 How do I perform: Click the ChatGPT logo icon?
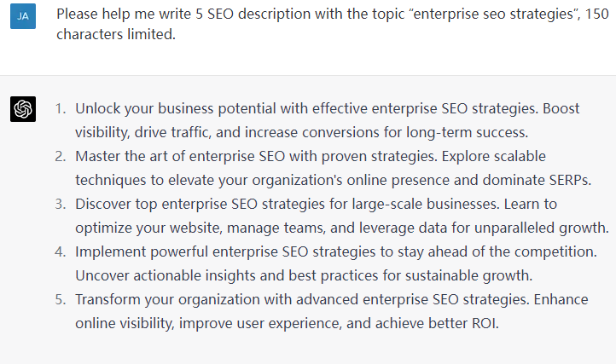pos(23,110)
